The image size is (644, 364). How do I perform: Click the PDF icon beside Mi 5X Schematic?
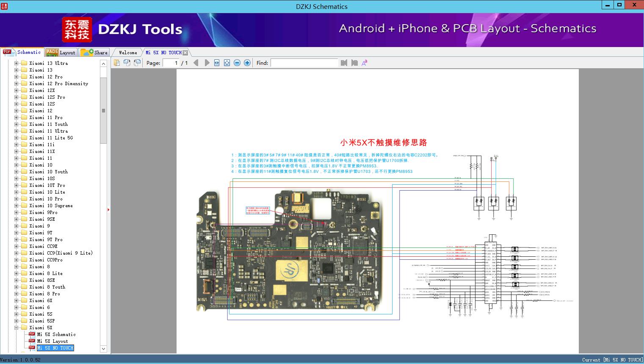tap(32, 334)
